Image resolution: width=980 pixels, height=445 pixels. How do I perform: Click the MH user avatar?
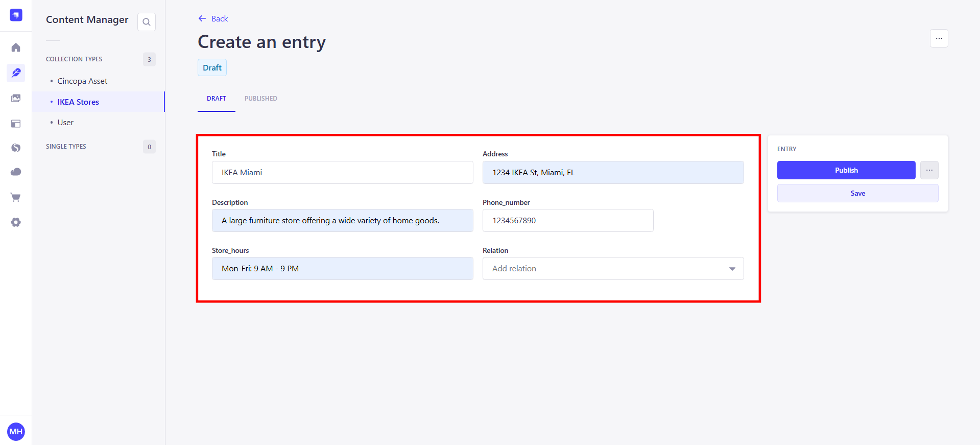click(16, 432)
